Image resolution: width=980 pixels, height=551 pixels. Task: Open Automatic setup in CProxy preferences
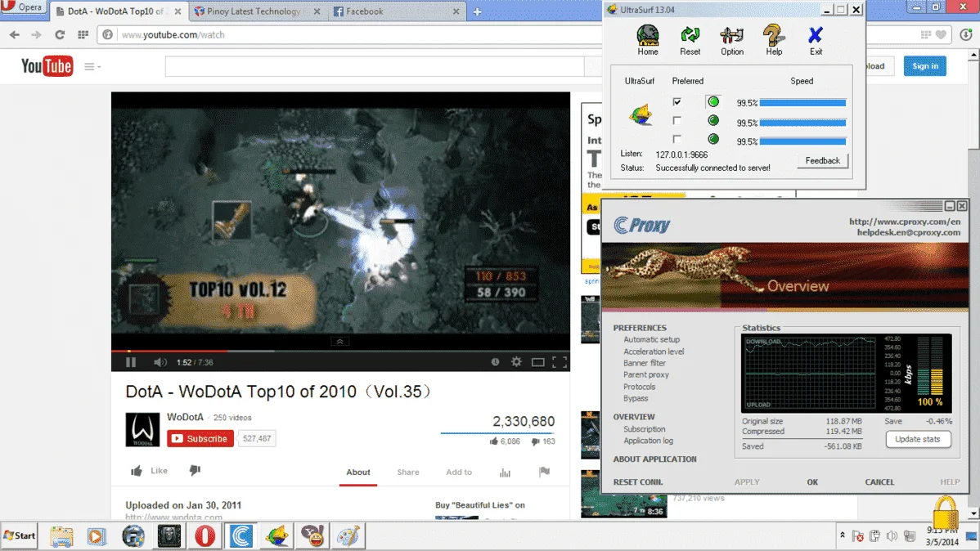tap(651, 339)
